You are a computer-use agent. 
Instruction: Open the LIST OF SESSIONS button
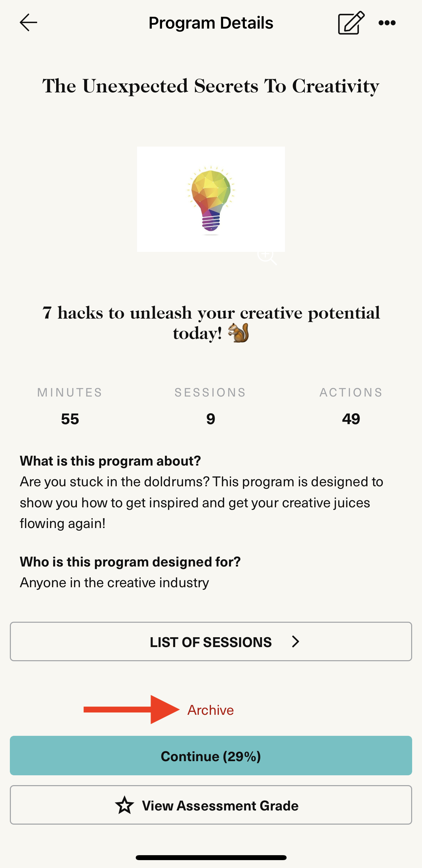tap(211, 641)
